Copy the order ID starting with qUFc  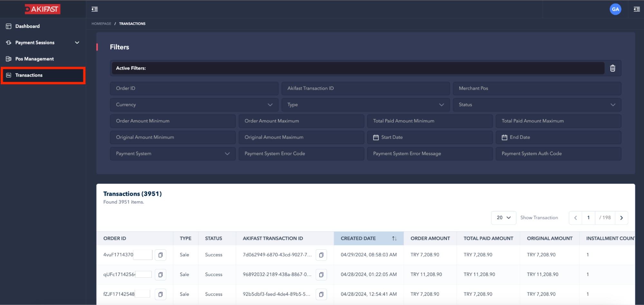pos(160,274)
